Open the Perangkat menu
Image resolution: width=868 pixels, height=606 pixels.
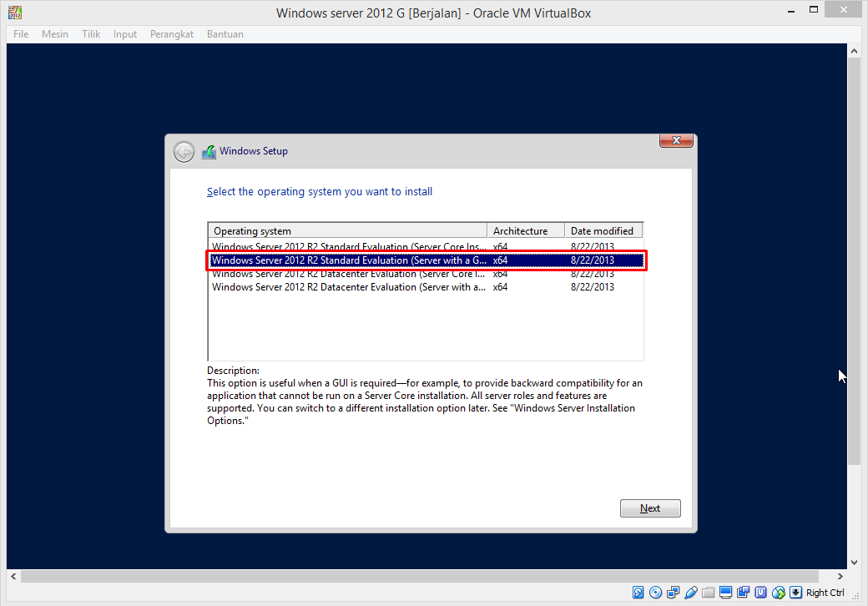(x=172, y=34)
